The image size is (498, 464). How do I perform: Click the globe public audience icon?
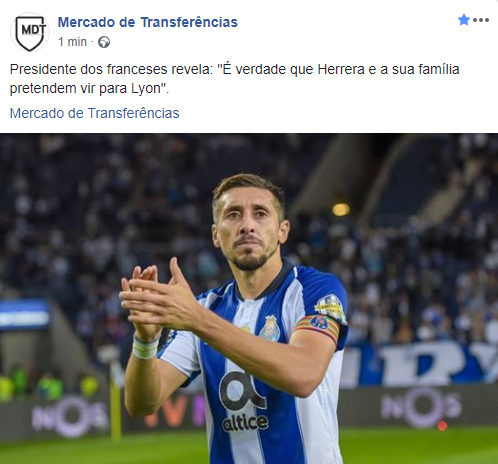tap(104, 42)
